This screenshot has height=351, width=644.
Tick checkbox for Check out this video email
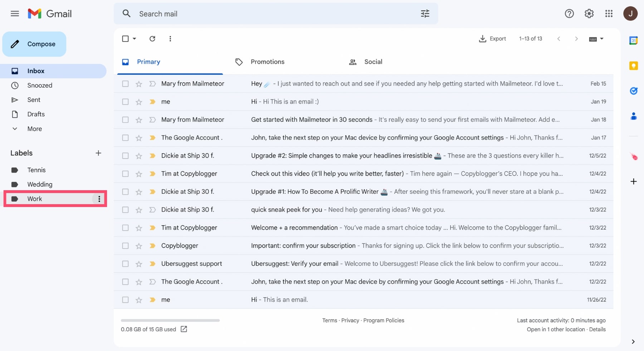(125, 174)
